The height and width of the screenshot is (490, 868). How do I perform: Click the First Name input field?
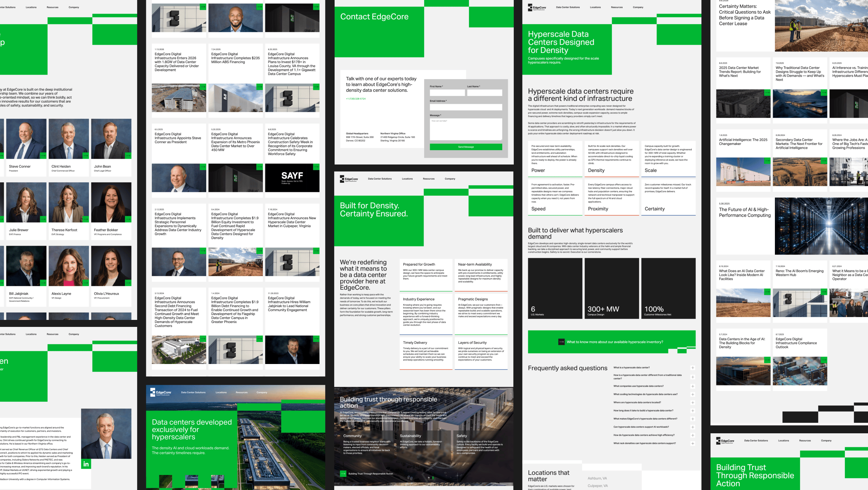447,93
